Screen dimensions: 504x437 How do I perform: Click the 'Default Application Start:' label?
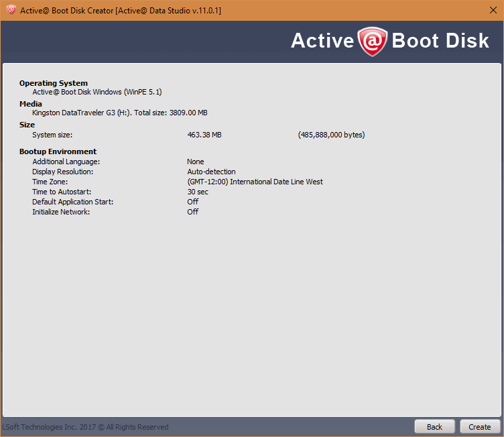point(72,202)
